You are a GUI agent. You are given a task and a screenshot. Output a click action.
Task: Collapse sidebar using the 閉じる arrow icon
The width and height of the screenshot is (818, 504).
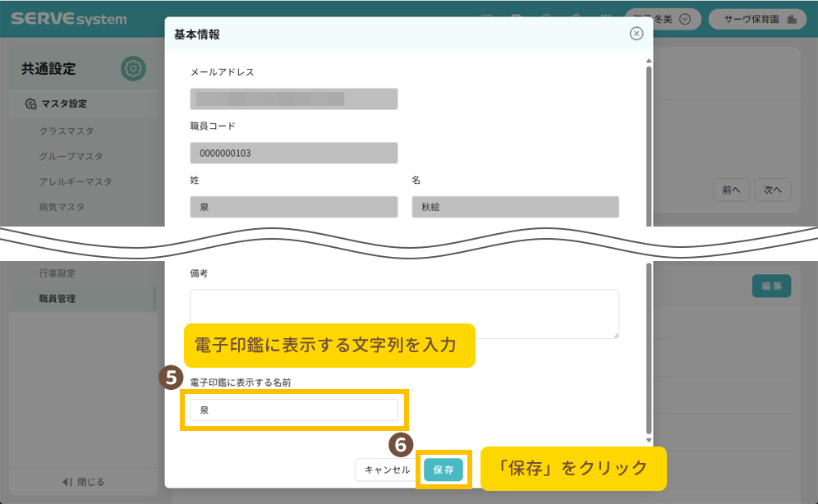click(x=67, y=481)
